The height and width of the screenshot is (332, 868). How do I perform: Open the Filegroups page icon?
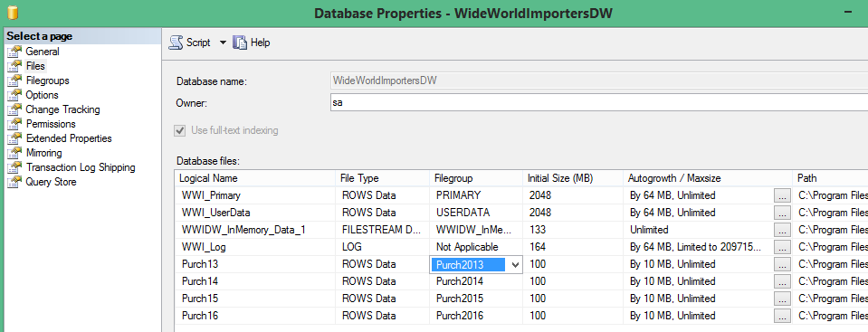(x=14, y=81)
